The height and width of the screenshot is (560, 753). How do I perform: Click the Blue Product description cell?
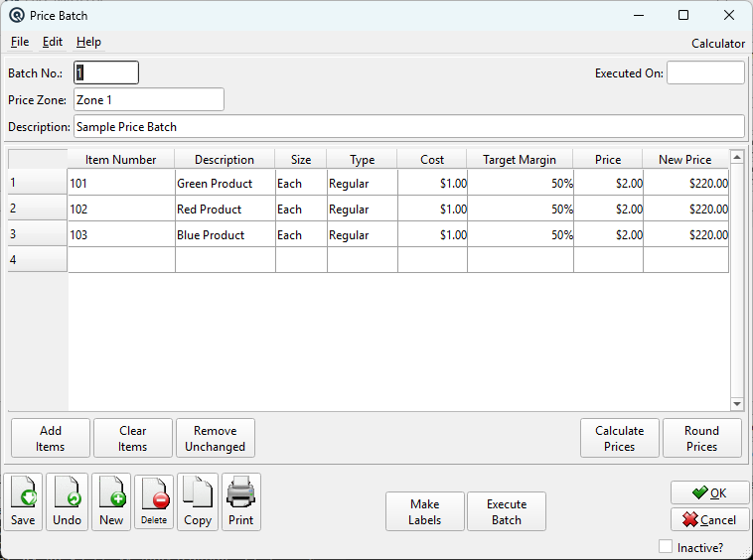pyautogui.click(x=226, y=234)
